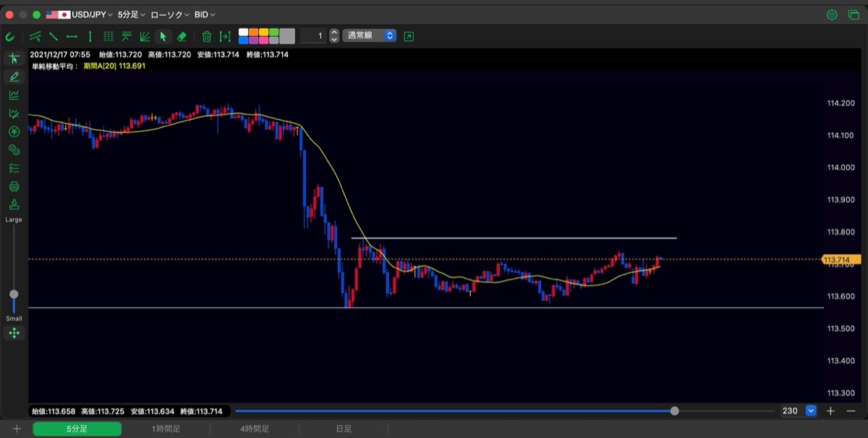The width and height of the screenshot is (868, 438).
Task: Open the 5分足 timeframe dropdown
Action: tap(132, 14)
